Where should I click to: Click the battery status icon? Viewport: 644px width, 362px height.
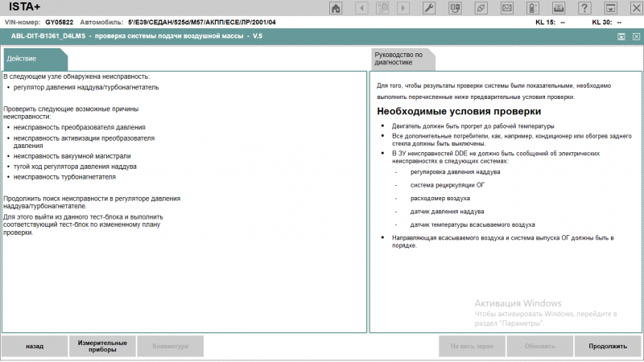point(533,8)
